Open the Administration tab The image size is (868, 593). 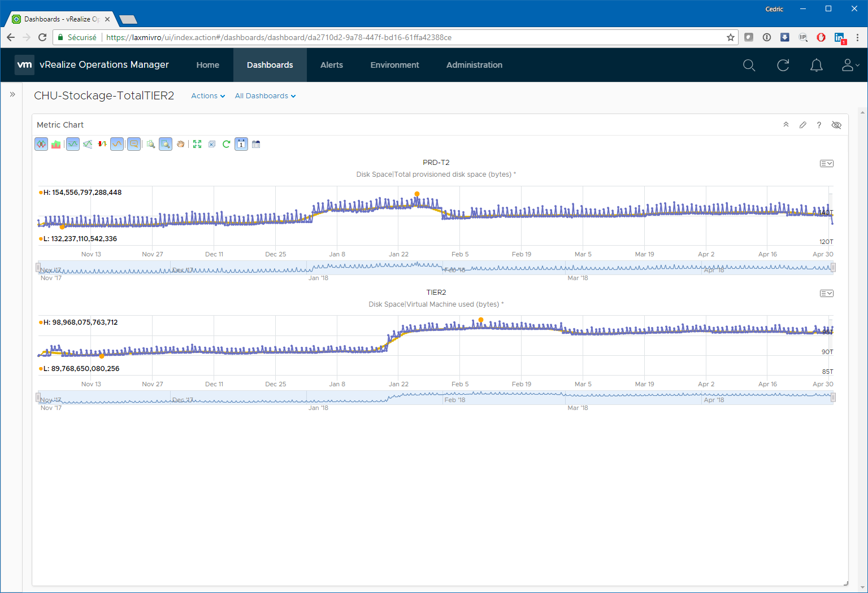point(474,65)
